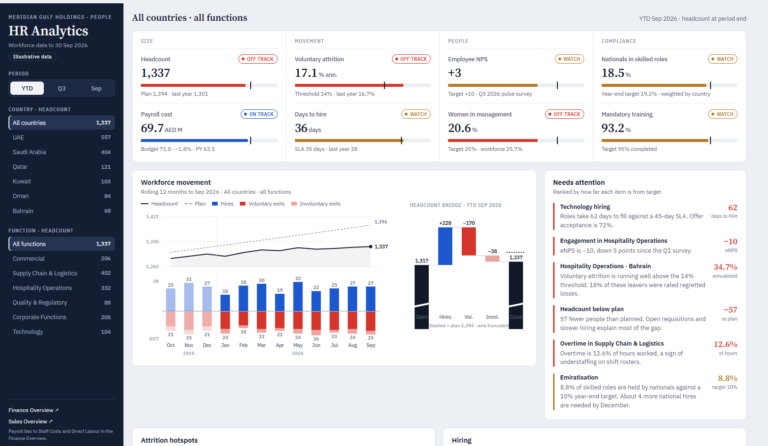Screen dimensions: 768x446
Task: Open Emiratisation attention item
Action: point(645,392)
